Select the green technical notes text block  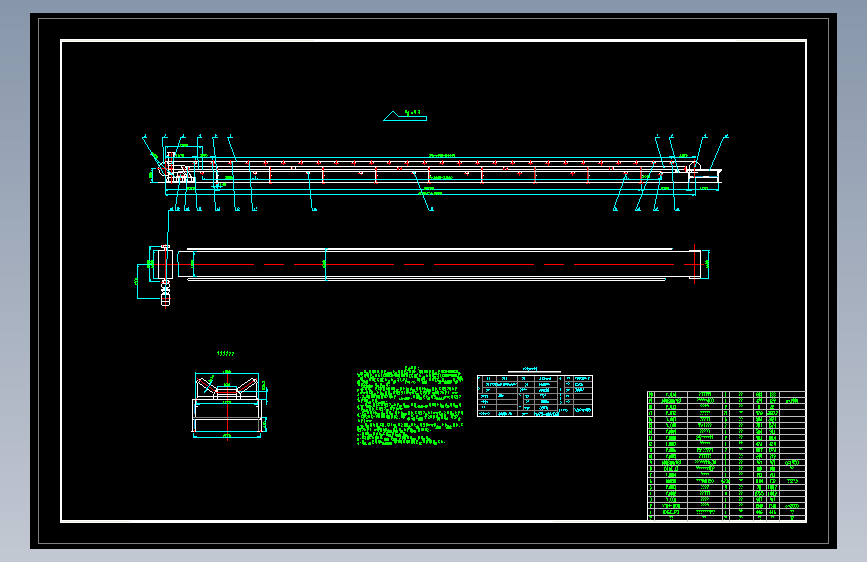pos(410,405)
